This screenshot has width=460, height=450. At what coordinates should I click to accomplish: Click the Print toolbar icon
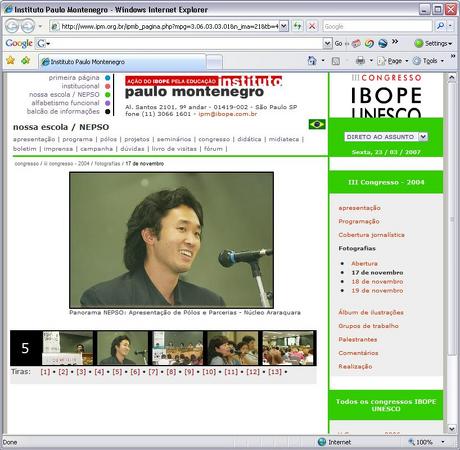(x=360, y=61)
